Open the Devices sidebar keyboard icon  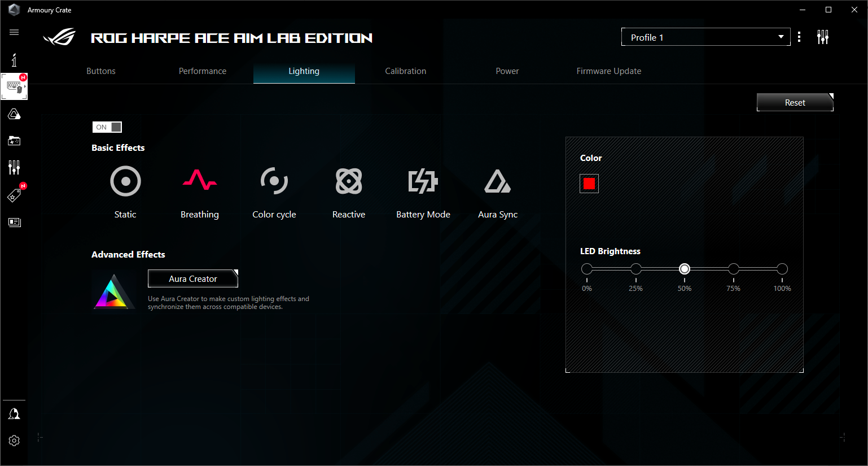[x=14, y=86]
